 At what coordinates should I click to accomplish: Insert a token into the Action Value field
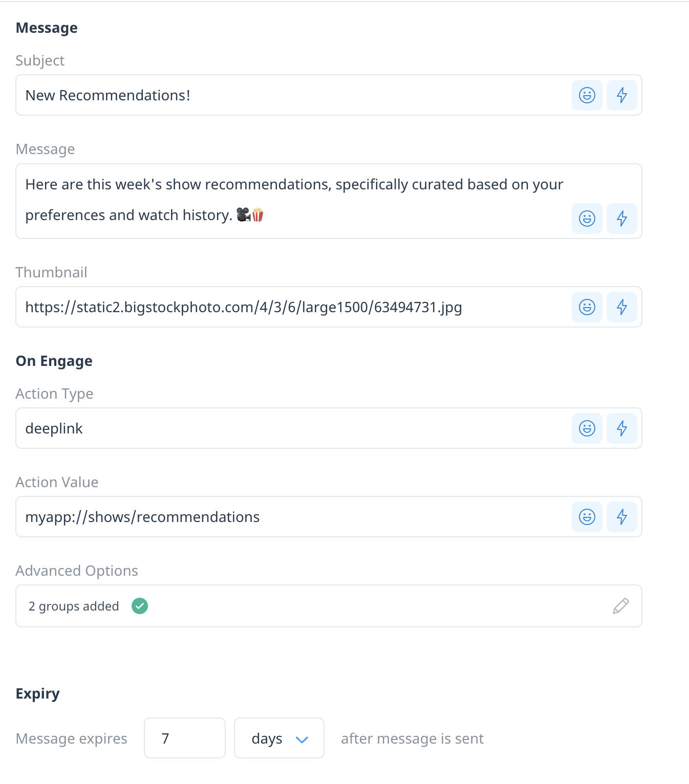(622, 517)
